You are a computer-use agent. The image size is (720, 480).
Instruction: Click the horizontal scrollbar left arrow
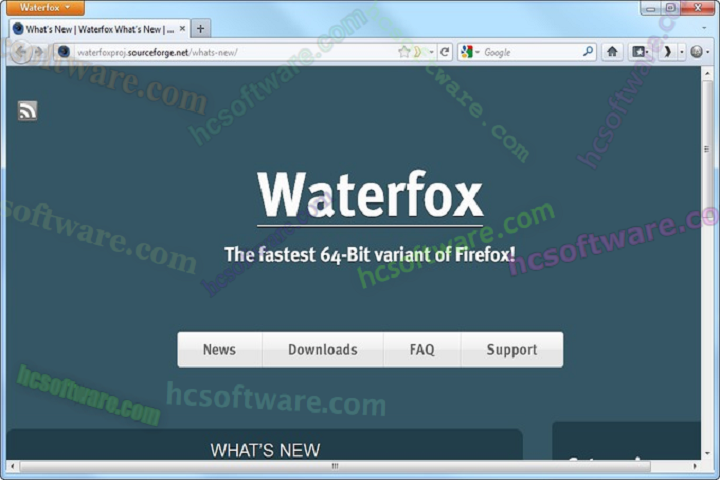pyautogui.click(x=12, y=466)
